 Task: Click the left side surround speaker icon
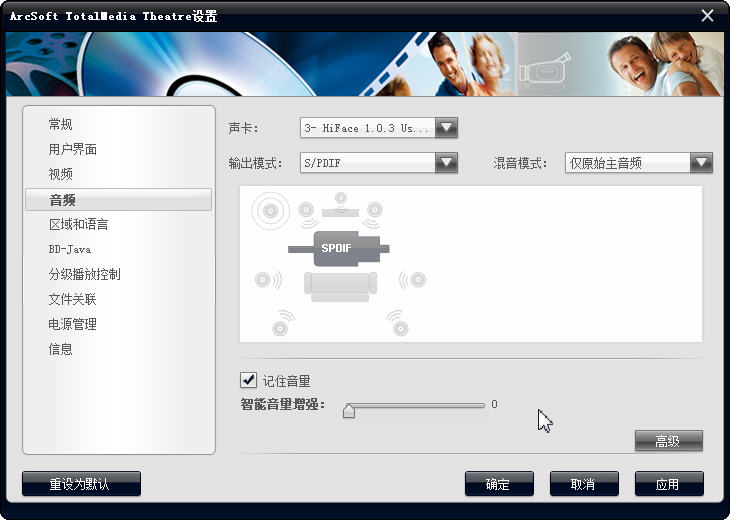[263, 280]
